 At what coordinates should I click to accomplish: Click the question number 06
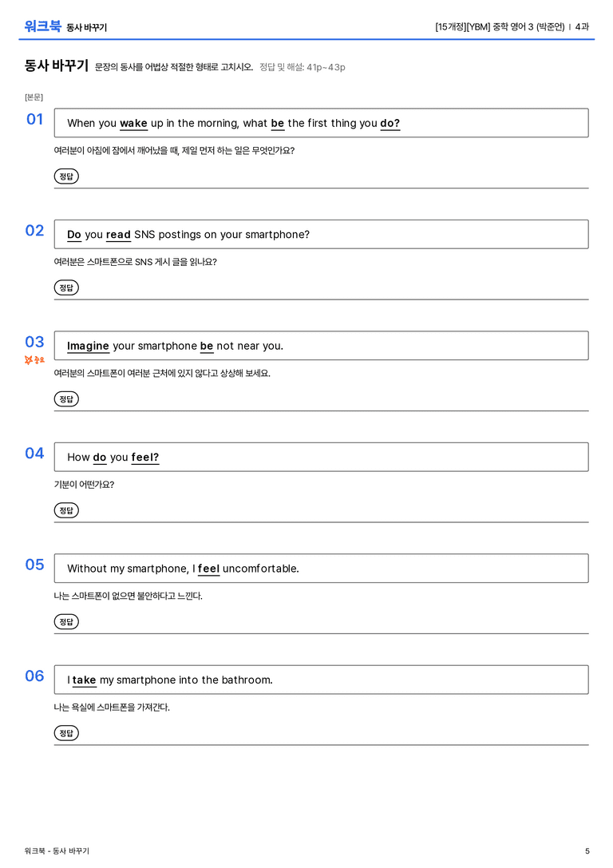(34, 676)
